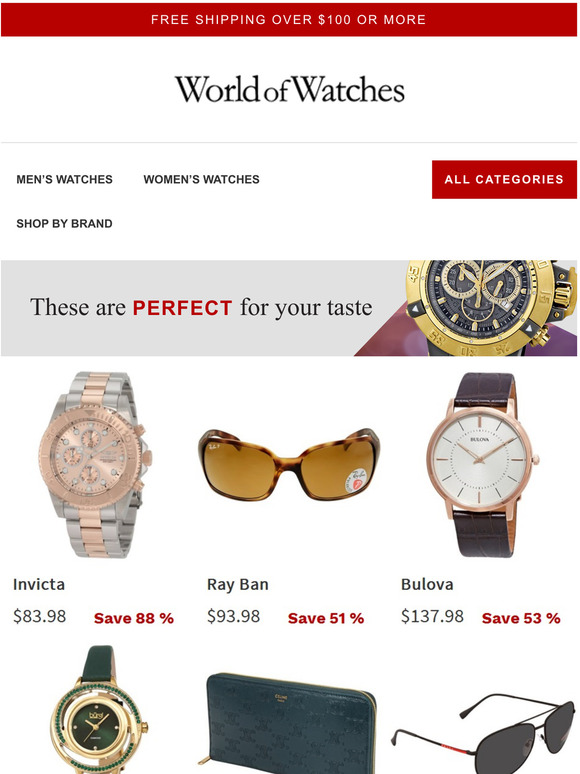Select the Shop By Brand link
The image size is (580, 774).
click(65, 224)
